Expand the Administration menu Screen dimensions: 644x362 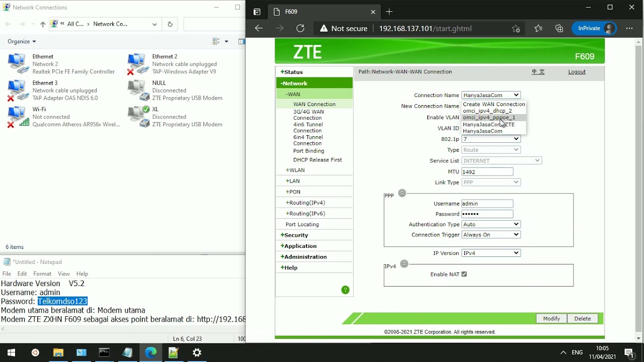[x=304, y=257]
